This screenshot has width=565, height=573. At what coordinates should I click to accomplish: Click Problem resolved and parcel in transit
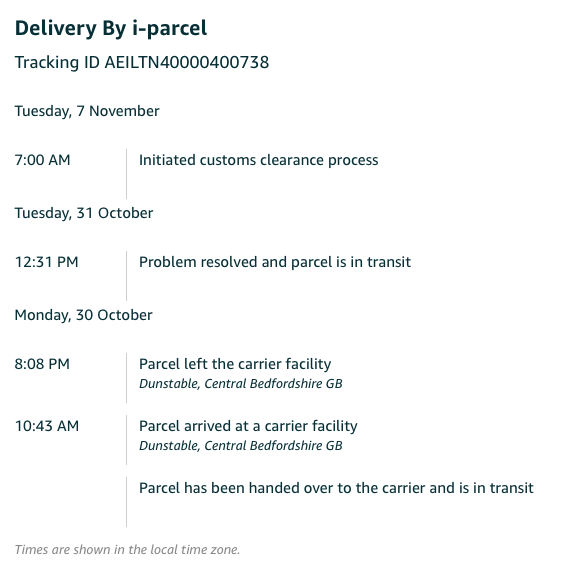coord(275,262)
